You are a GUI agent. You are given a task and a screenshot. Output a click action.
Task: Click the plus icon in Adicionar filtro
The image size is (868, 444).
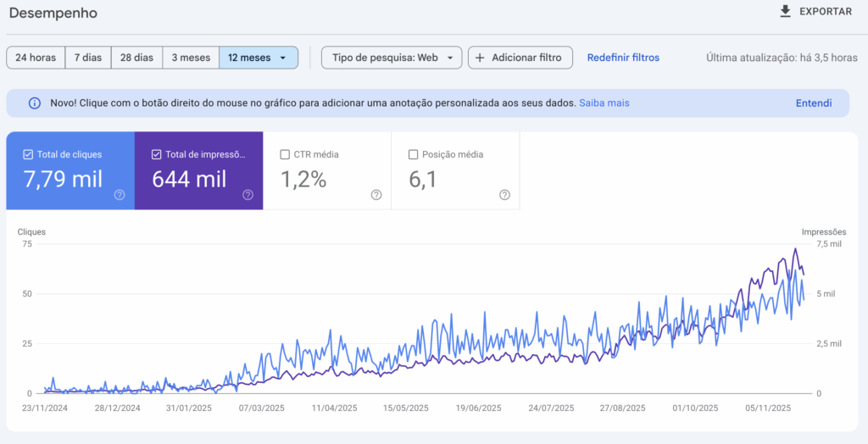pyautogui.click(x=480, y=58)
